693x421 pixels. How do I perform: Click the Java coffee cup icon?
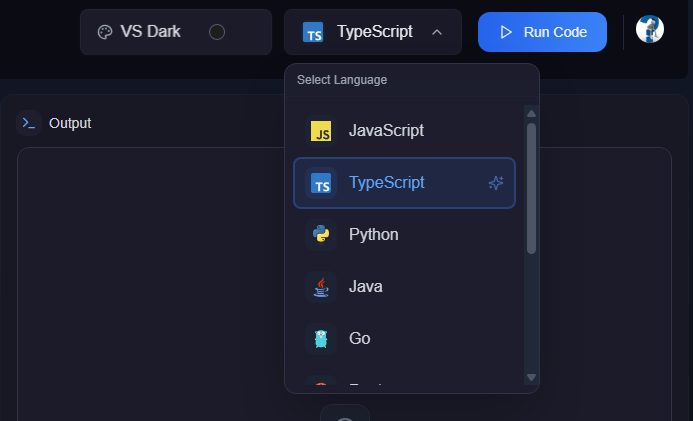pyautogui.click(x=321, y=287)
